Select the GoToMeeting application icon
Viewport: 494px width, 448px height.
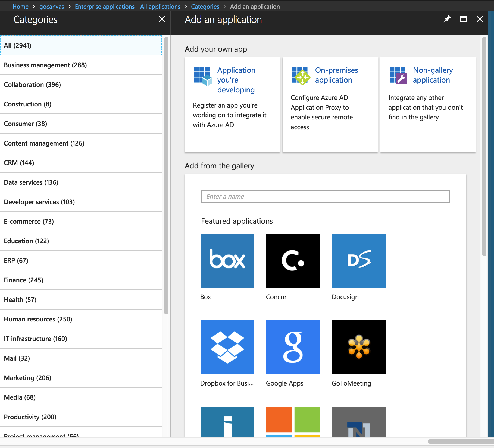[359, 347]
